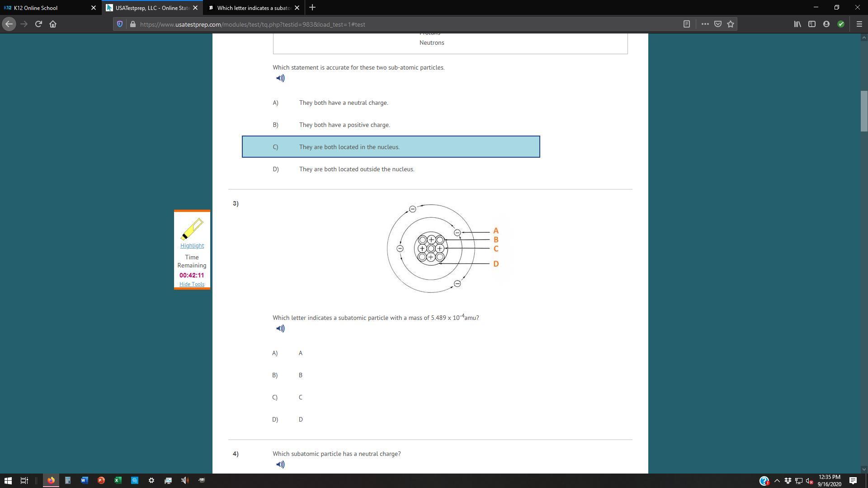Screen dimensions: 868x488
Task: Click the yellow Highlight marker icon
Action: pos(192,229)
